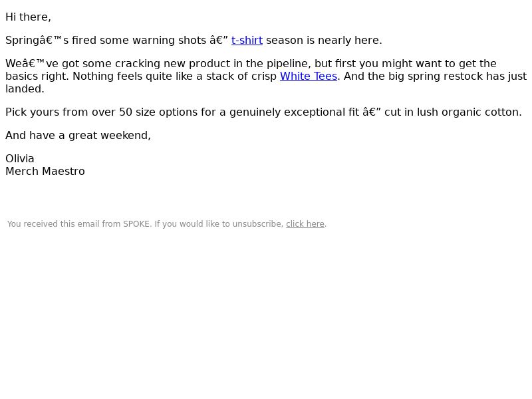
Task: Click 'cracking new product in the pipeline' text
Action: (x=213, y=64)
